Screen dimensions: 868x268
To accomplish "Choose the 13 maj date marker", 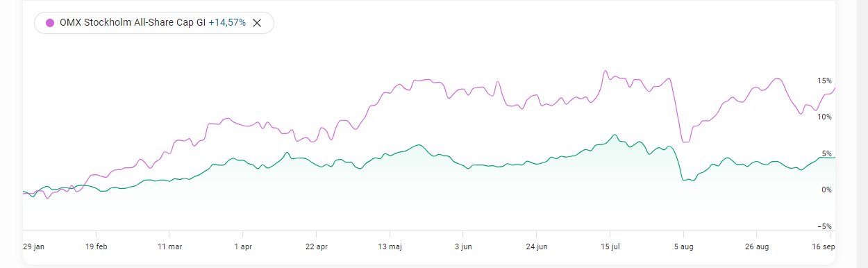I will 390,246.
